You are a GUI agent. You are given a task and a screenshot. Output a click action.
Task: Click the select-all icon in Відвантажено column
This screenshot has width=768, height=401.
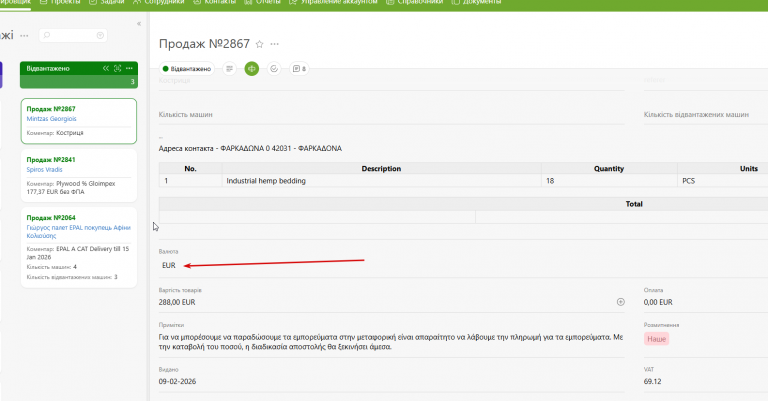pos(118,69)
